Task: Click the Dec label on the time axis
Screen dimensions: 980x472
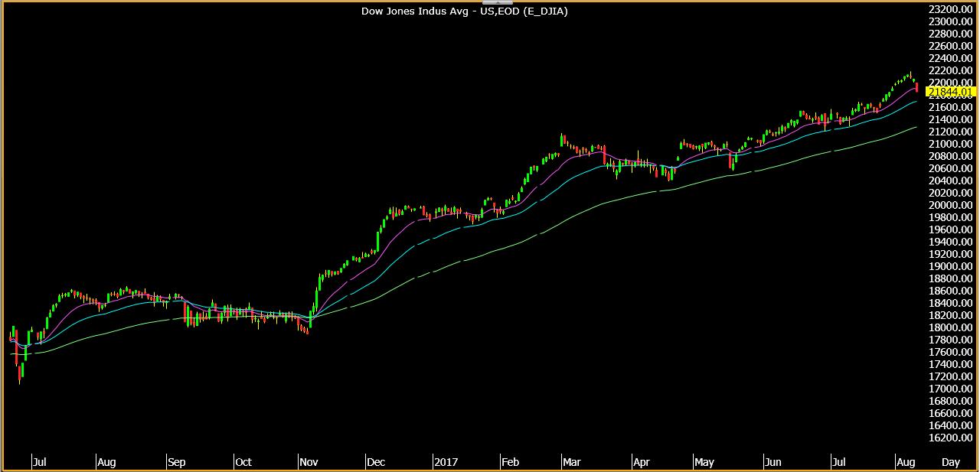Action: (x=377, y=462)
